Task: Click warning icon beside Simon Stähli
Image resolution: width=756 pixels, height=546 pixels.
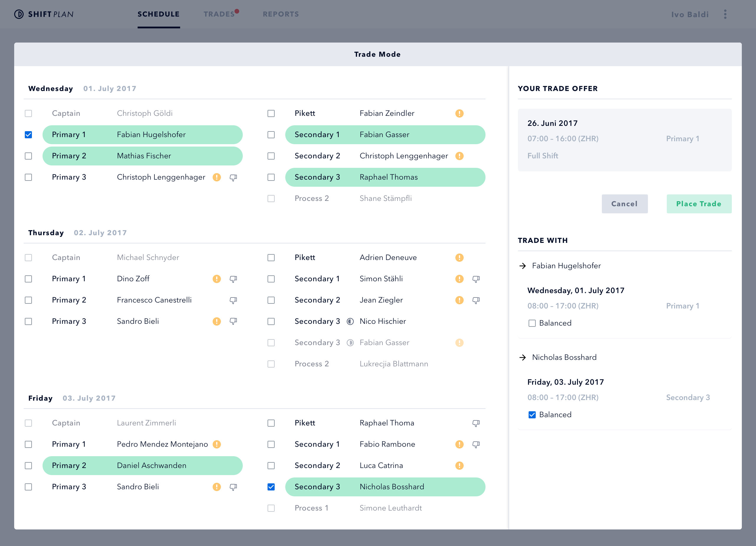Action: pos(459,279)
